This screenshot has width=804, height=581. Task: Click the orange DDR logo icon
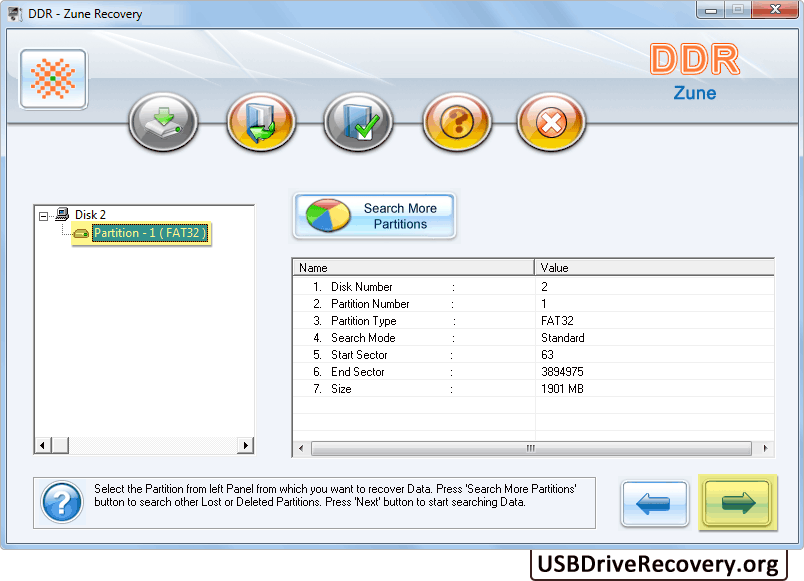click(53, 79)
